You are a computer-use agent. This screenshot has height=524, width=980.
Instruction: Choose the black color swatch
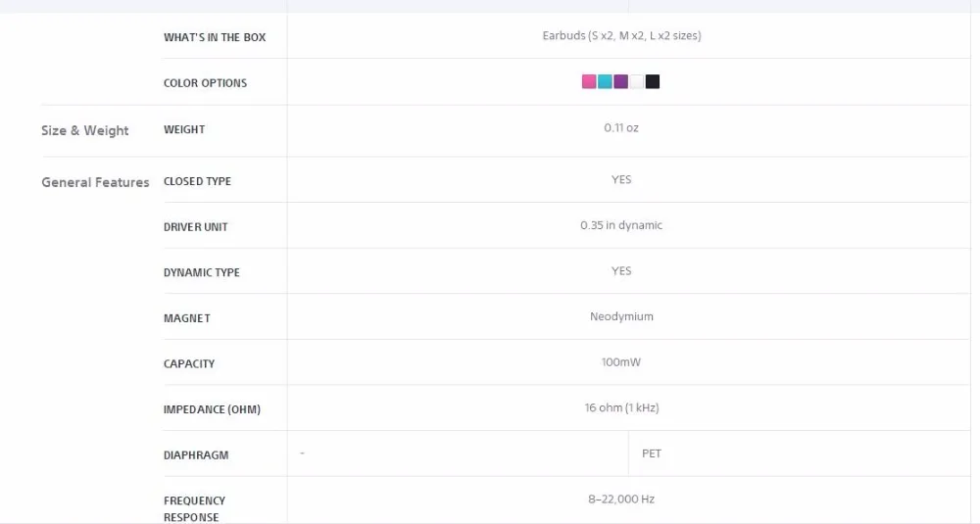coord(653,82)
